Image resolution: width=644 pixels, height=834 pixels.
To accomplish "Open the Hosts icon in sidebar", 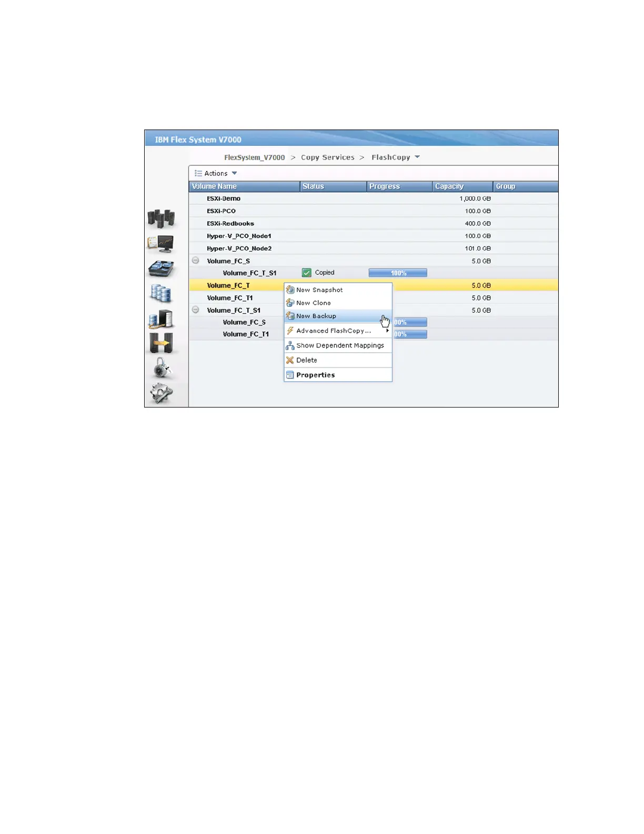I will pyautogui.click(x=161, y=319).
